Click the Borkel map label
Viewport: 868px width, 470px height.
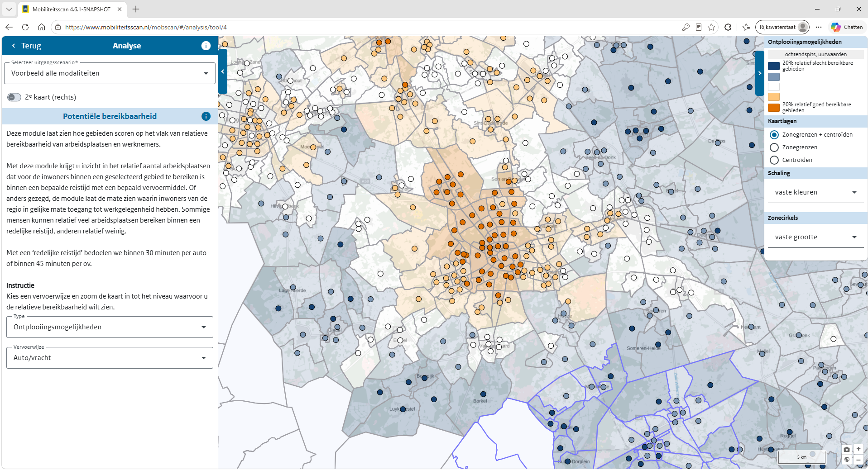[x=480, y=401]
